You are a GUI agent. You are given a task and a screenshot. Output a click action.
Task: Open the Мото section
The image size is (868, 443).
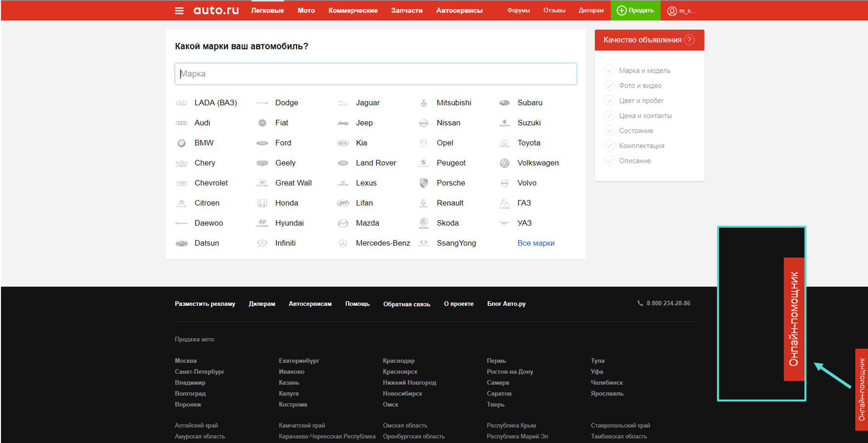[306, 10]
